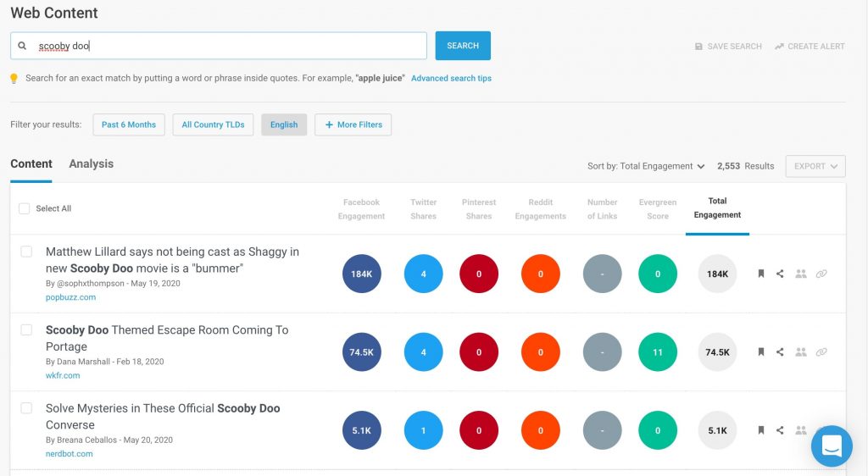Click the search magnifier icon in search box
The width and height of the screenshot is (868, 476).
click(22, 46)
